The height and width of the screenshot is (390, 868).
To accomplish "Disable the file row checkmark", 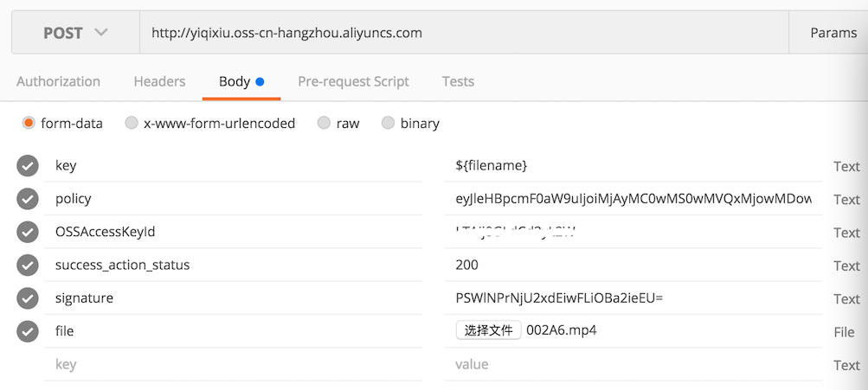I will pyautogui.click(x=28, y=331).
